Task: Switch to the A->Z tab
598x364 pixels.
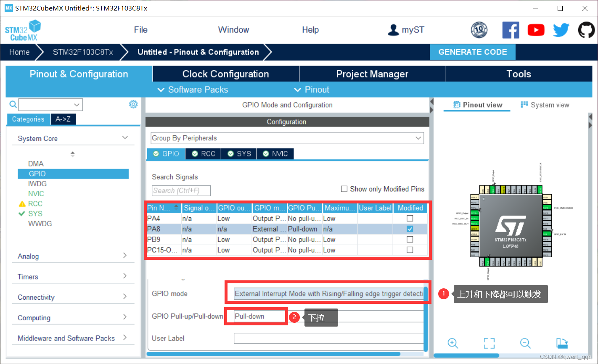Action: click(x=63, y=119)
